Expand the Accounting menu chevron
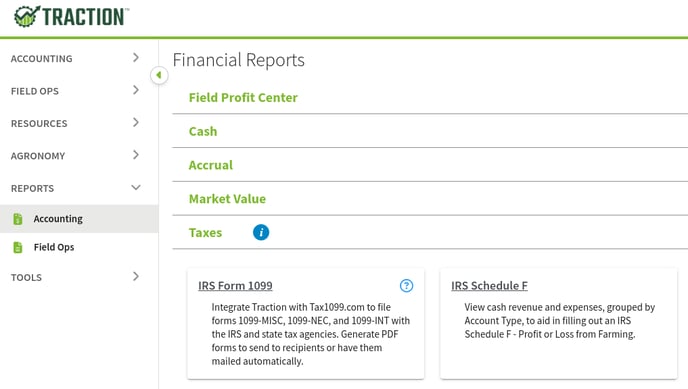This screenshot has height=389, width=688. click(x=136, y=58)
